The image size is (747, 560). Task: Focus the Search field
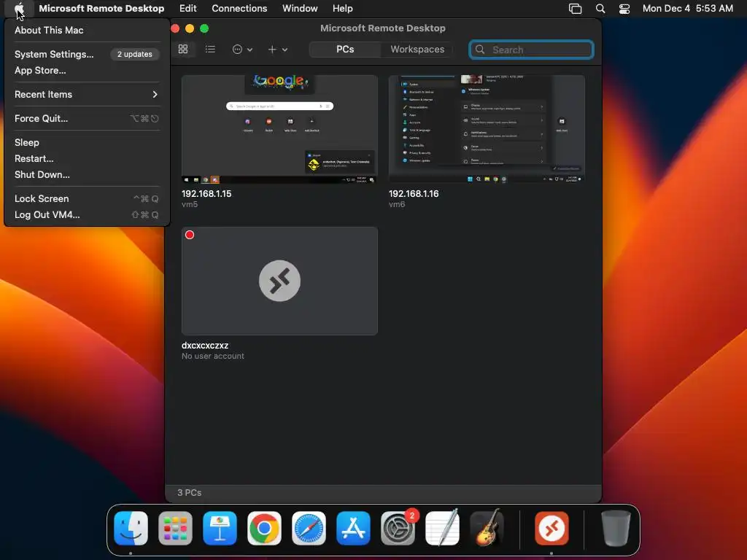click(x=531, y=50)
